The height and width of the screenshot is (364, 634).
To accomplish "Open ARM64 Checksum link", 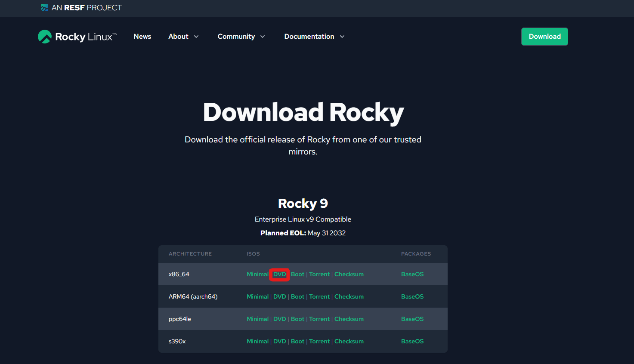I will coord(349,296).
